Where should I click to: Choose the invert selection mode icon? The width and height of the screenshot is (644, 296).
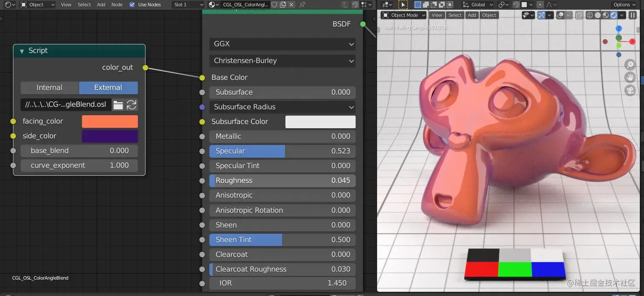tap(442, 5)
